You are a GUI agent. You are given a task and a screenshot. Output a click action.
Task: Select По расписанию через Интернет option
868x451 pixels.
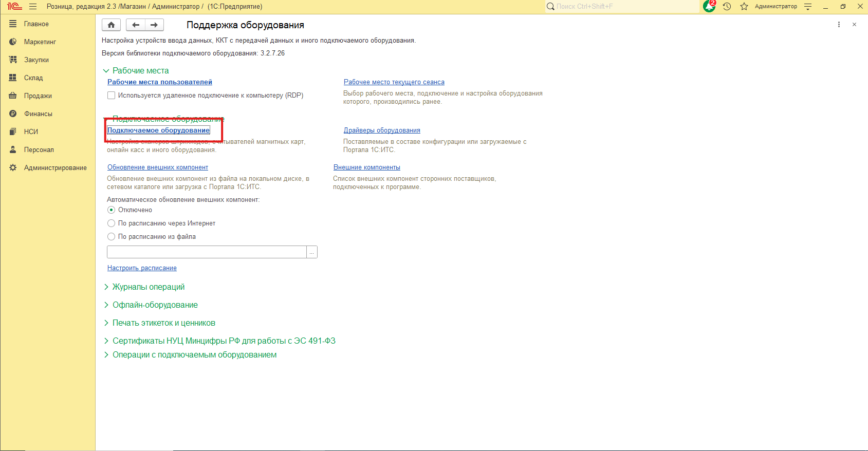[x=111, y=223]
